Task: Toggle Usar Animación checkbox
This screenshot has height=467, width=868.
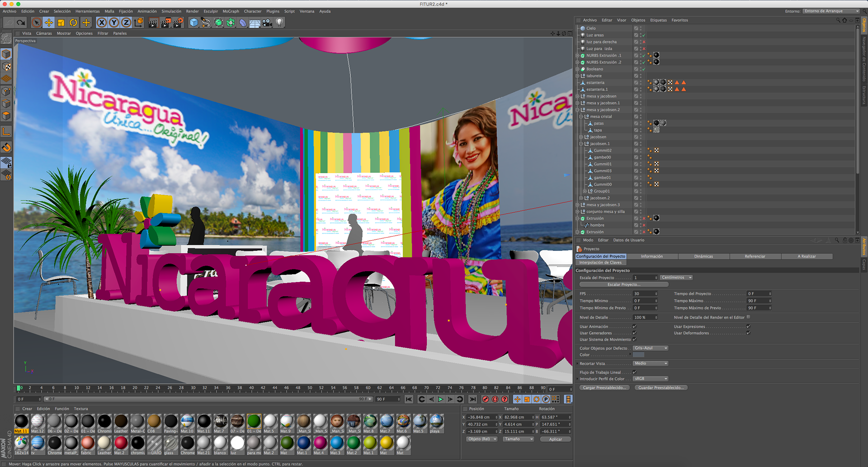Action: (x=634, y=326)
